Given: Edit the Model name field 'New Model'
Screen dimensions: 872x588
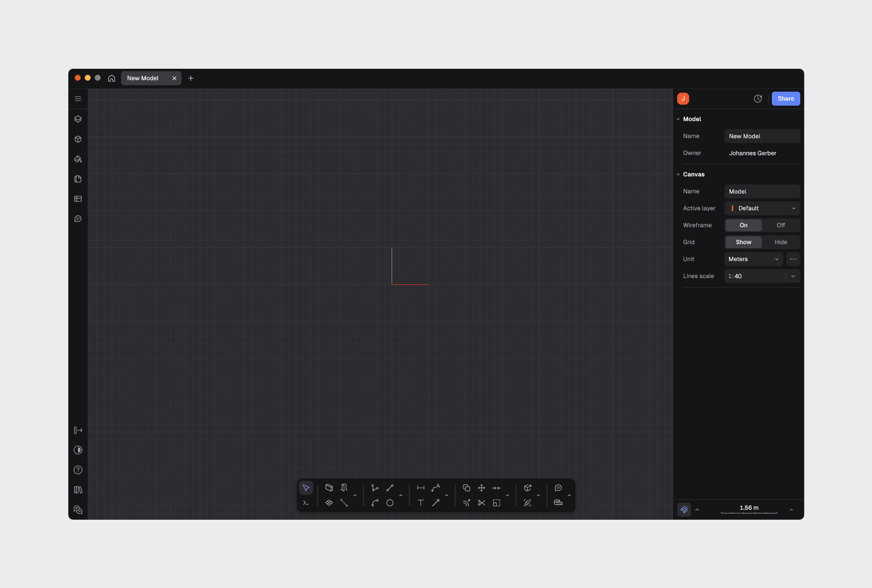Looking at the screenshot, I should pyautogui.click(x=762, y=136).
